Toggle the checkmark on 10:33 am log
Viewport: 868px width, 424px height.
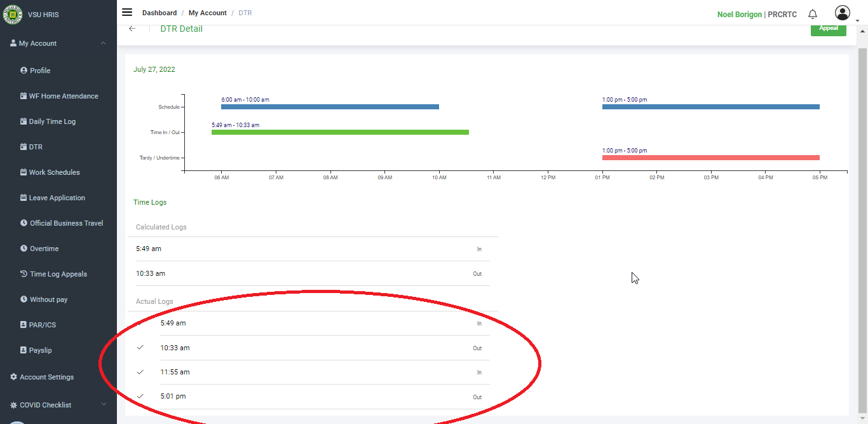tap(140, 348)
